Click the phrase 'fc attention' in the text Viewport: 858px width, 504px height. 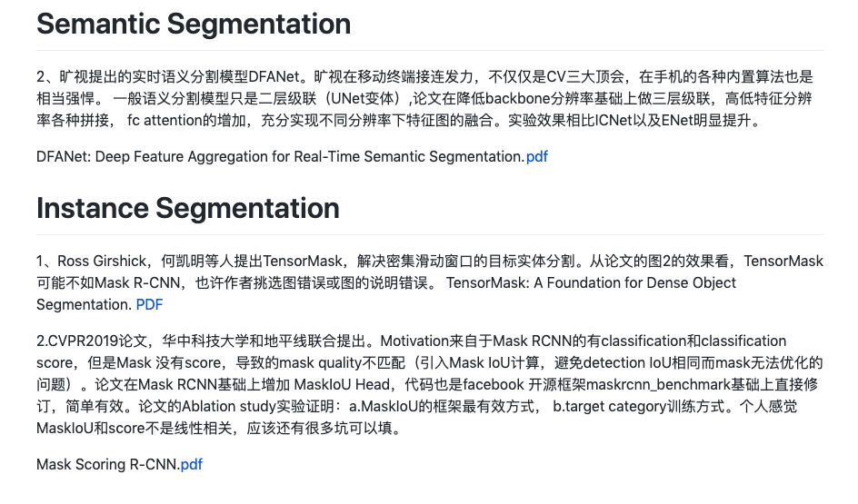165,120
